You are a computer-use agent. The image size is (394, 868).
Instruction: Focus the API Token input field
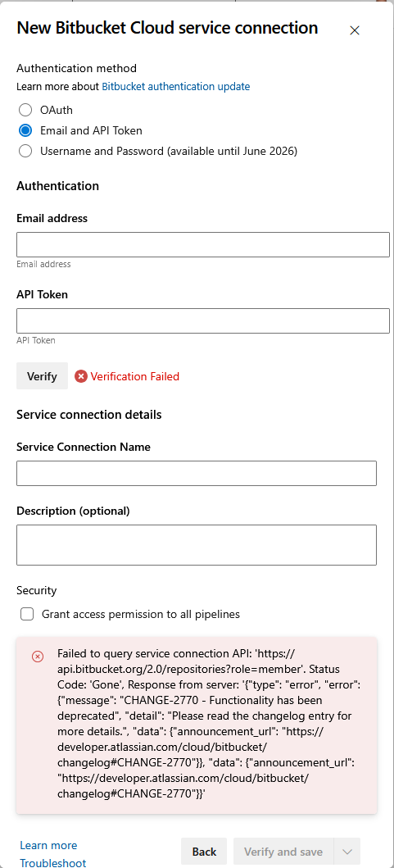pos(203,321)
